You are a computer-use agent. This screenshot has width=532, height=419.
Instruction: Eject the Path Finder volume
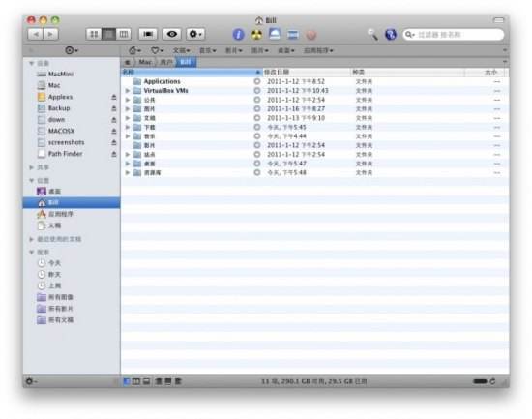[114, 154]
